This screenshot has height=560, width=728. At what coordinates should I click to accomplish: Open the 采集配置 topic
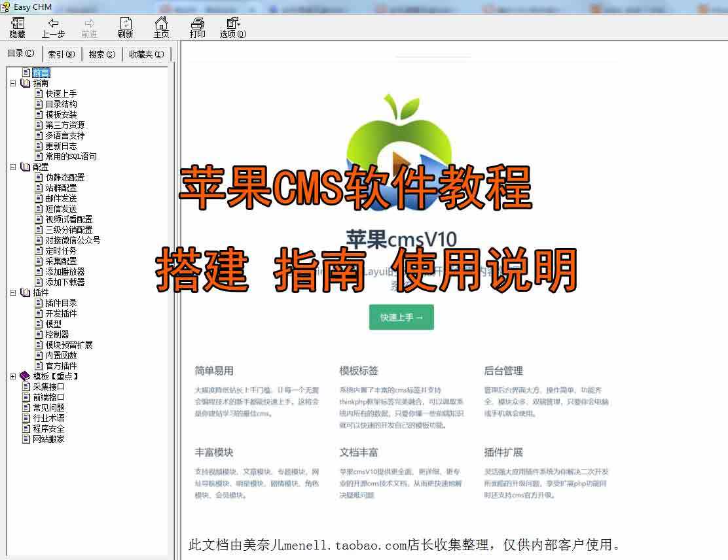coord(62,261)
